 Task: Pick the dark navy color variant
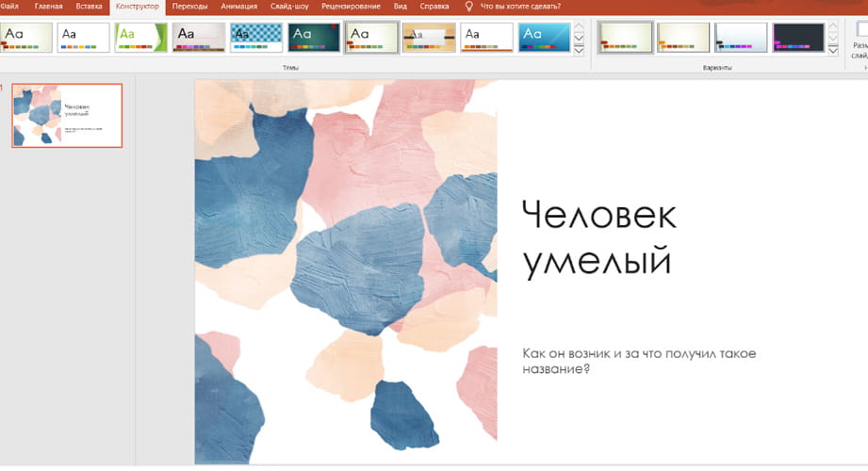[x=798, y=38]
